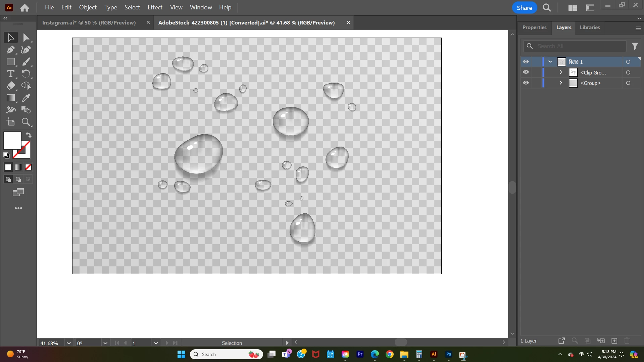Open the Effect menu
The image size is (644, 362).
click(155, 7)
